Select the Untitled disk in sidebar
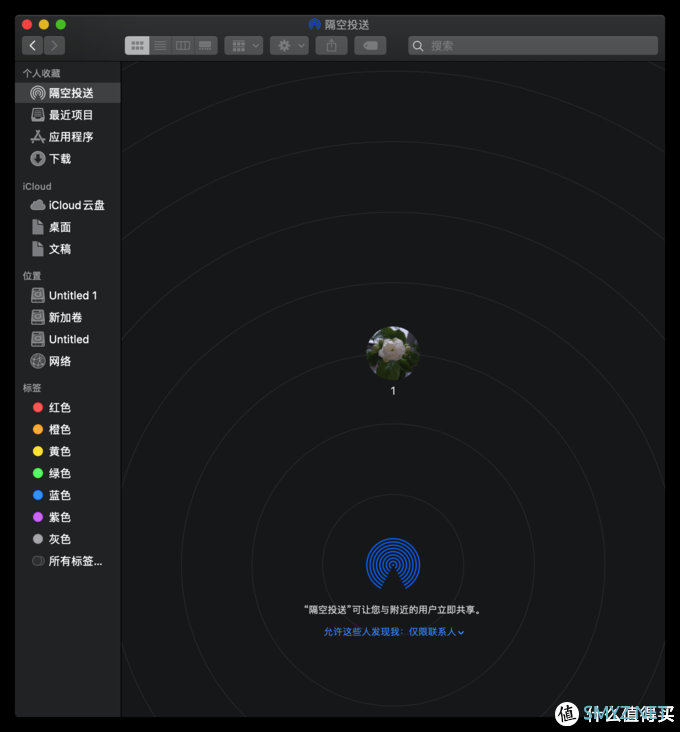This screenshot has width=680, height=732. [x=68, y=339]
